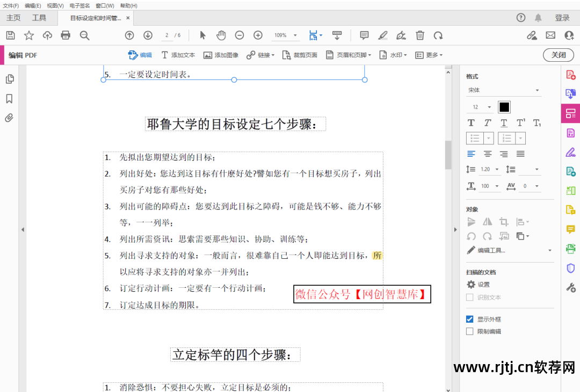Click the 关闭 button
580x392 pixels.
pyautogui.click(x=558, y=55)
